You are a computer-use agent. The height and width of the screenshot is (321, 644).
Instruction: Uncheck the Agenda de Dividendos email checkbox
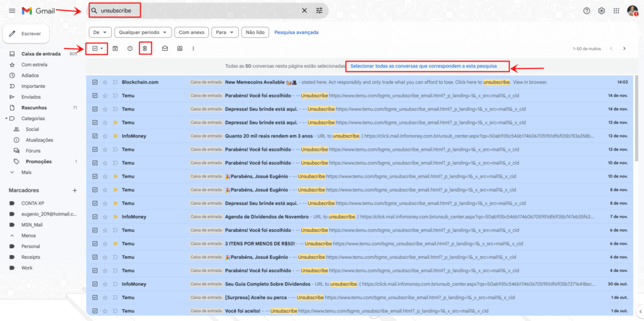coord(95,217)
